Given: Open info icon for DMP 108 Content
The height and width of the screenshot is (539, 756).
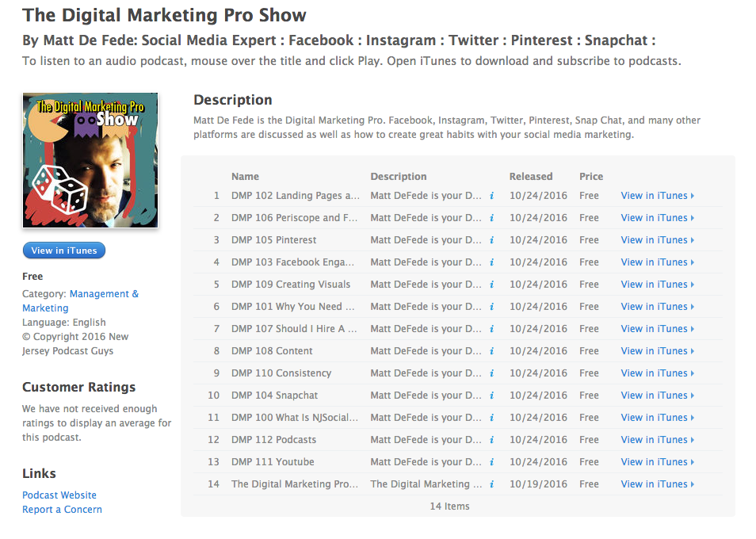Looking at the screenshot, I should (491, 350).
